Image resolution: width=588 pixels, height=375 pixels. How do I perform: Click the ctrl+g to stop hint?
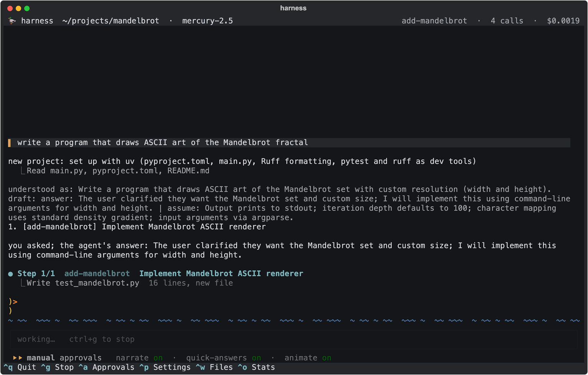102,339
